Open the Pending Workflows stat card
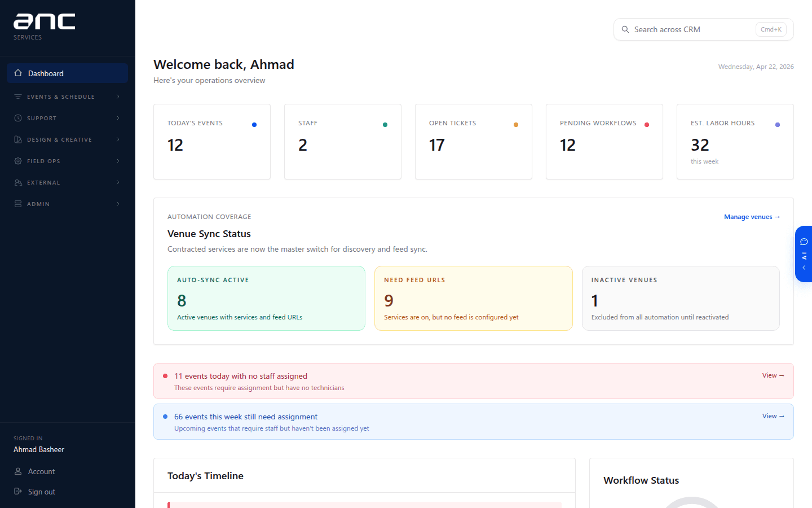 604,142
